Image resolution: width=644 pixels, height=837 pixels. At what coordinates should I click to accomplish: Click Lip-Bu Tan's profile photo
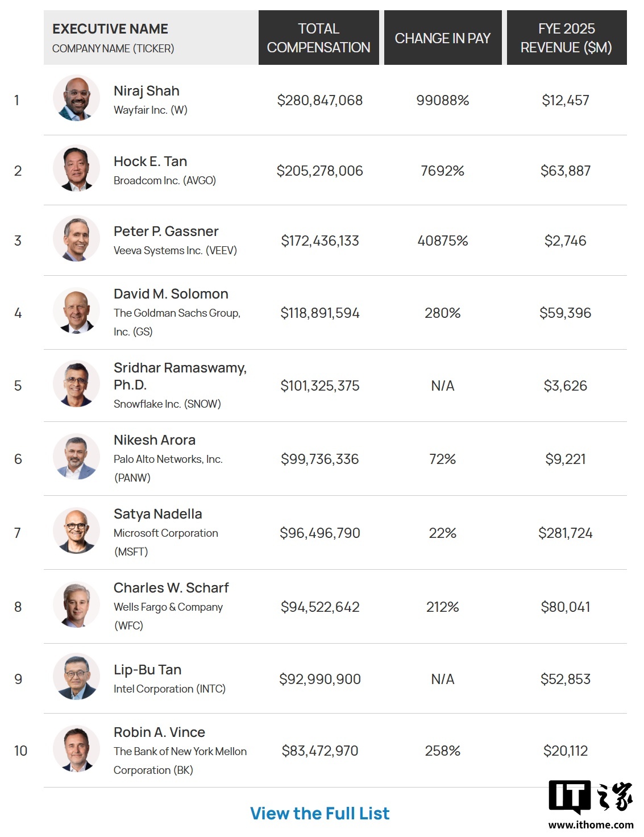pyautogui.click(x=76, y=677)
